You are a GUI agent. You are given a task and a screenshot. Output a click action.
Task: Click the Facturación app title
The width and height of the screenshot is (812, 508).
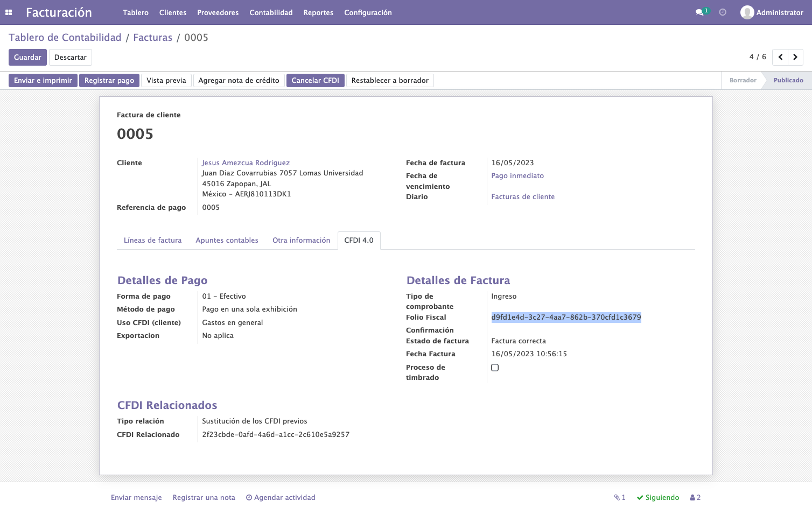[59, 12]
